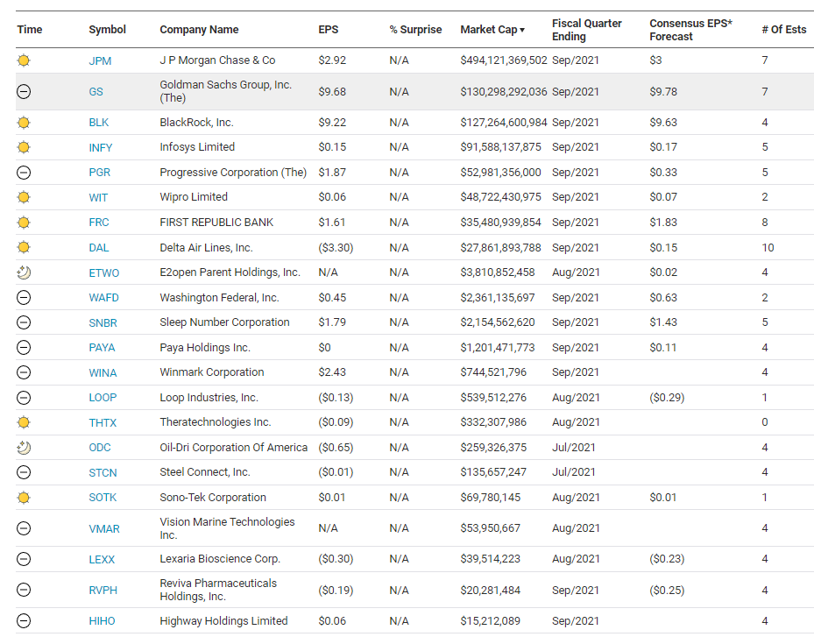This screenshot has height=644, width=814.
Task: Click the sun icon for Sono-Tek Corporation
Action: [x=24, y=498]
